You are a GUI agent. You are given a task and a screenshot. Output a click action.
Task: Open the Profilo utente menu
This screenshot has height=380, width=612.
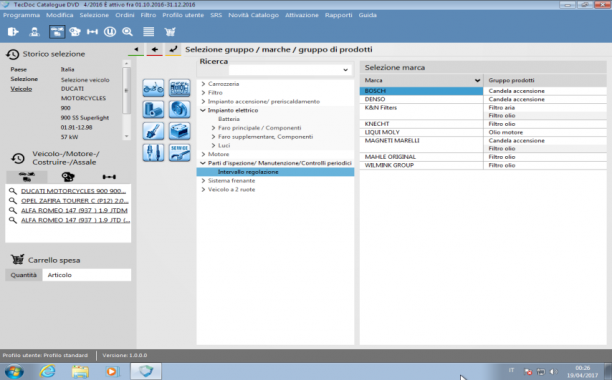tap(183, 15)
